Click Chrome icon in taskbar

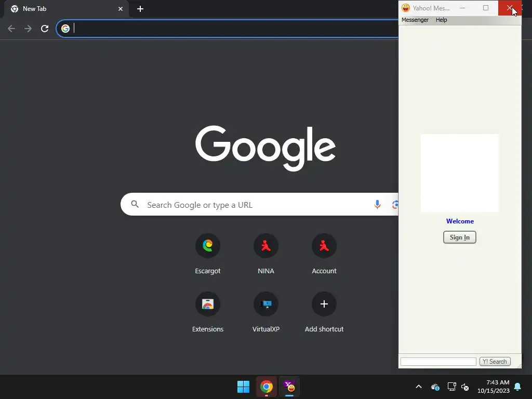(x=267, y=387)
